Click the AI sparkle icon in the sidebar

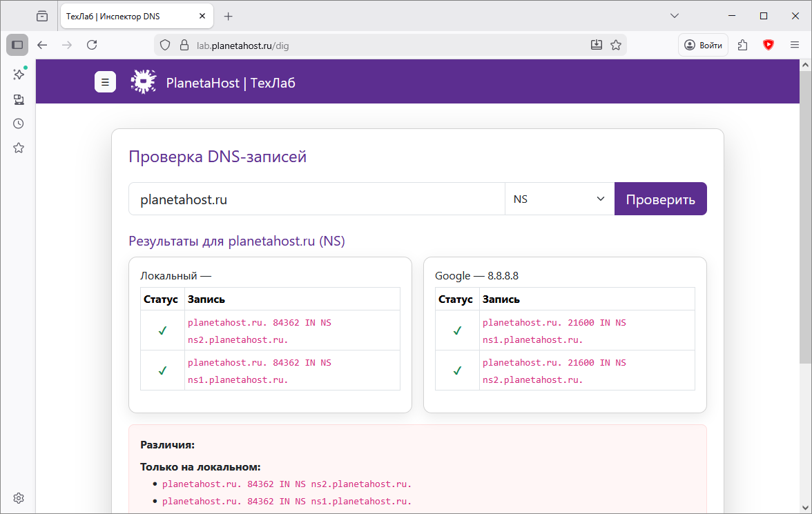click(19, 75)
